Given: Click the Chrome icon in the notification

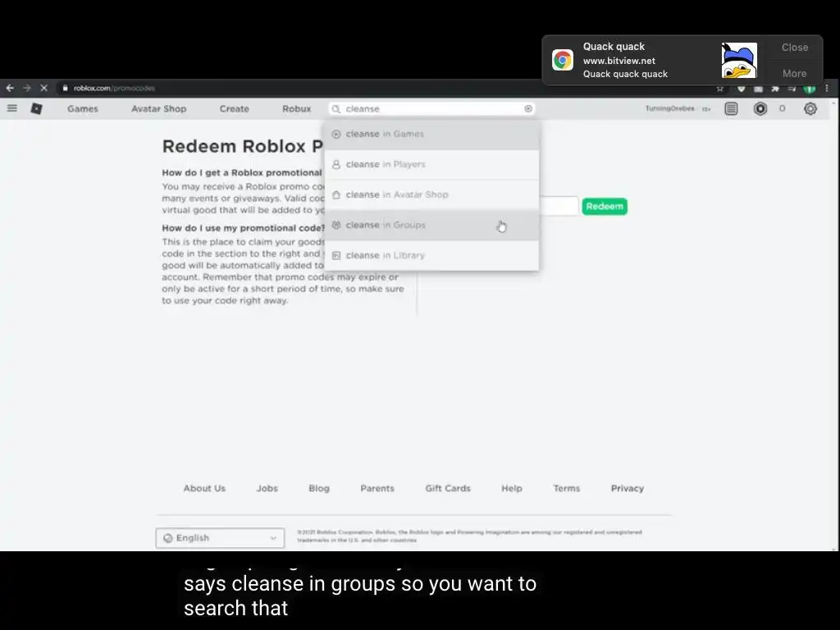Looking at the screenshot, I should [x=563, y=60].
